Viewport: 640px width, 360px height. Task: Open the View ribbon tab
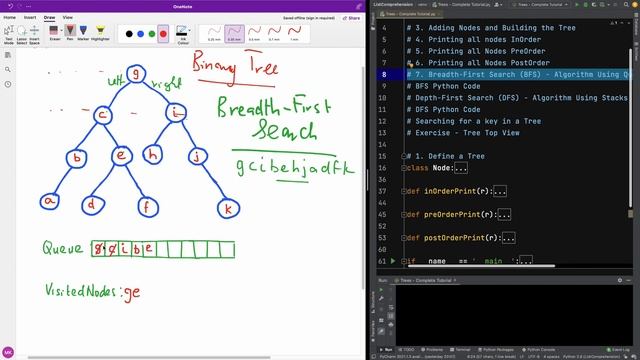(68, 18)
